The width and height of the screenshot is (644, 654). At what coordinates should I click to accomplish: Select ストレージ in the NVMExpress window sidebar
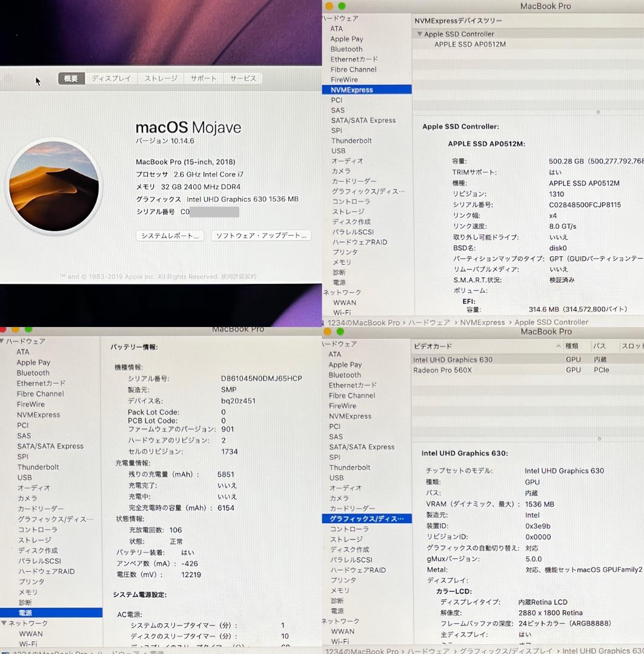[348, 211]
